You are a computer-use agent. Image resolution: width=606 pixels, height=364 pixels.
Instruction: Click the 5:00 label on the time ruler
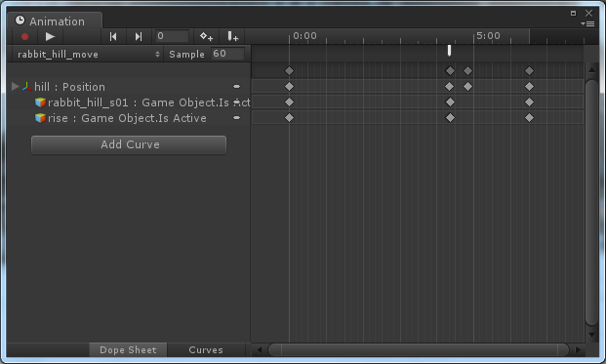click(488, 36)
